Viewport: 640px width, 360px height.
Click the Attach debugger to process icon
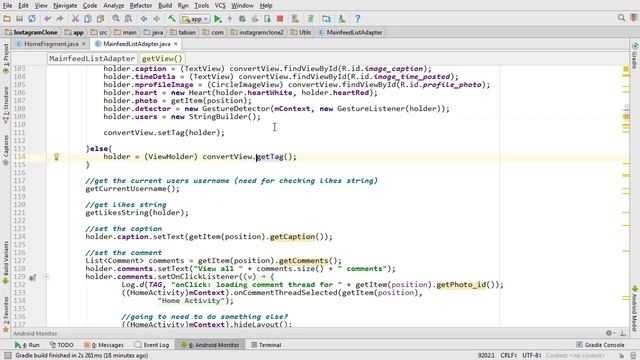[x=267, y=19]
